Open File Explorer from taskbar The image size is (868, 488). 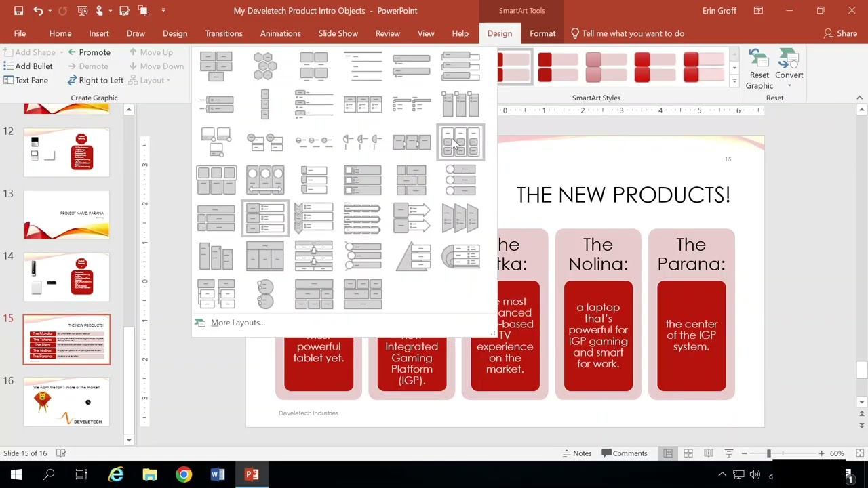[x=150, y=474]
